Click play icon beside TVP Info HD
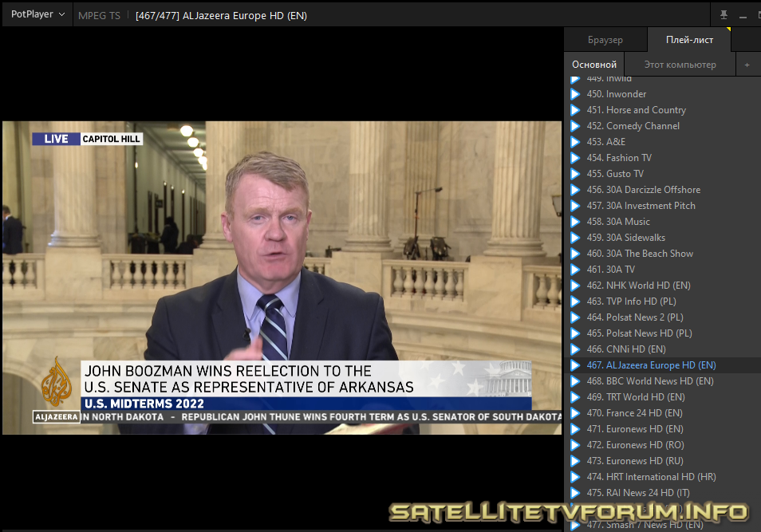 [x=575, y=301]
